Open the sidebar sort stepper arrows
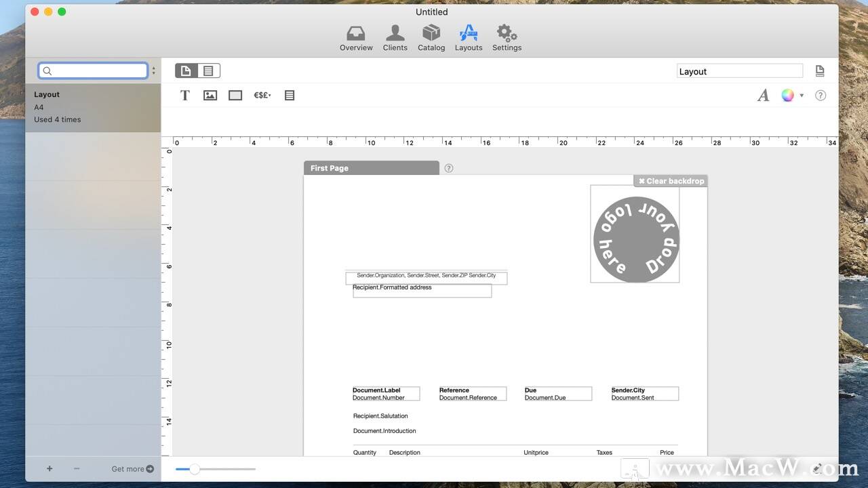This screenshot has height=488, width=868. (x=153, y=70)
